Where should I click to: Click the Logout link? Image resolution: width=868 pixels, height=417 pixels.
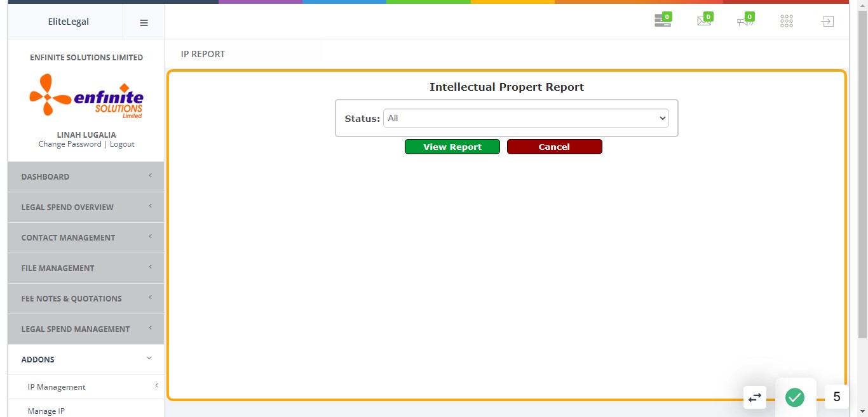point(122,144)
